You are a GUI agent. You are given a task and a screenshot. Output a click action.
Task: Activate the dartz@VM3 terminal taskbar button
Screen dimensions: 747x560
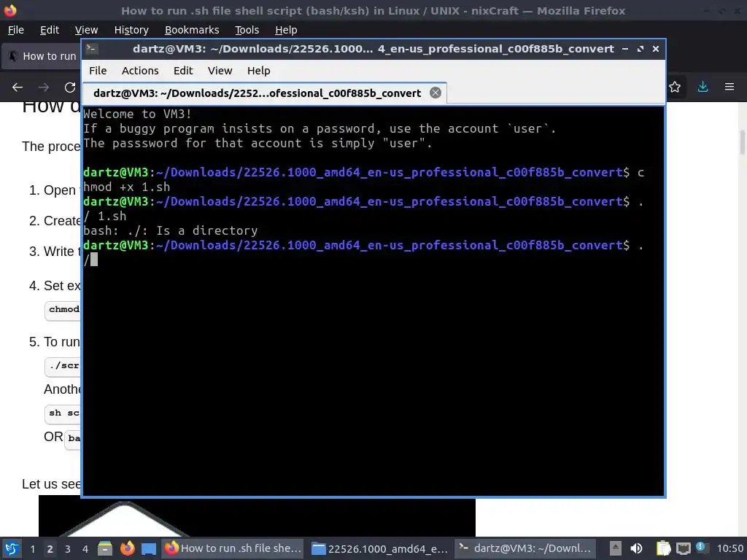525,548
